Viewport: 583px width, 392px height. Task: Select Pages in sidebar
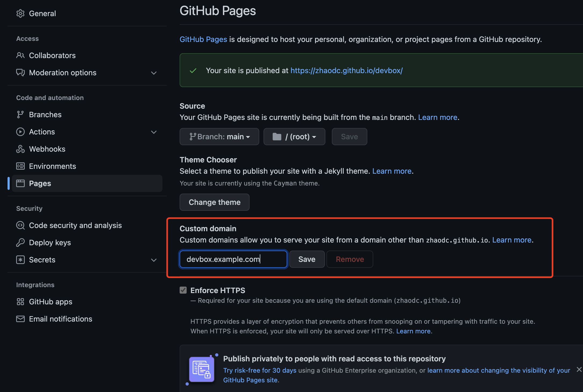tap(87, 183)
